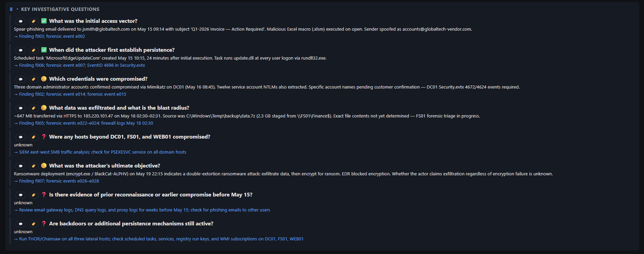Click tag icon on the first persistence question
644x254 pixels.
(x=33, y=50)
